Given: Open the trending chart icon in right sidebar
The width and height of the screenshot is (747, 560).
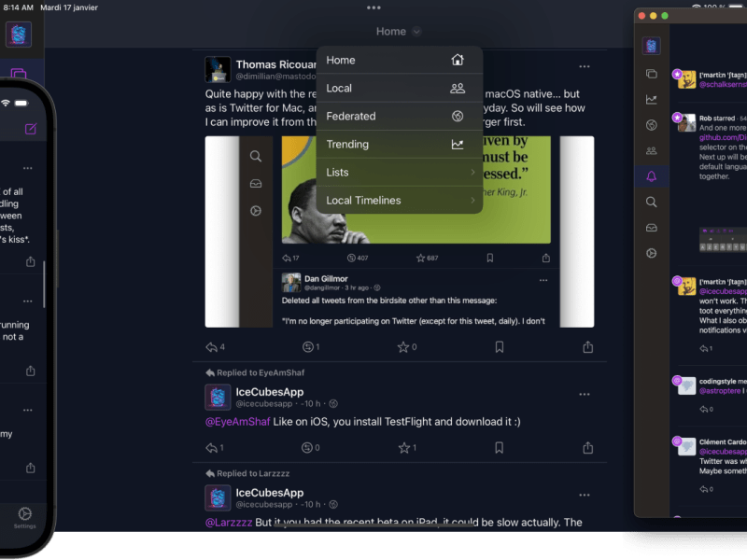Looking at the screenshot, I should [x=651, y=100].
